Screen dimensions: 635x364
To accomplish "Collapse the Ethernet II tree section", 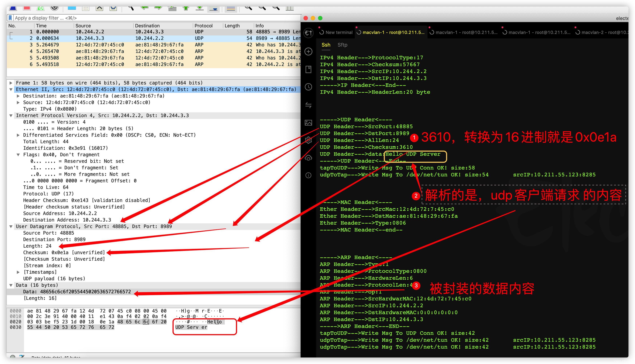I will [x=11, y=90].
